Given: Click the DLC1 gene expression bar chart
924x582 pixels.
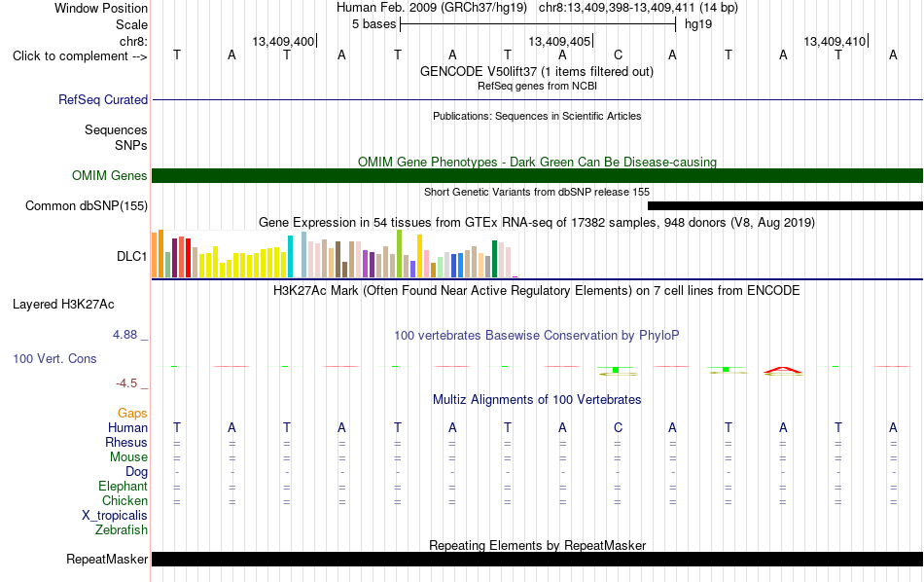Looking at the screenshot, I should coord(335,254).
